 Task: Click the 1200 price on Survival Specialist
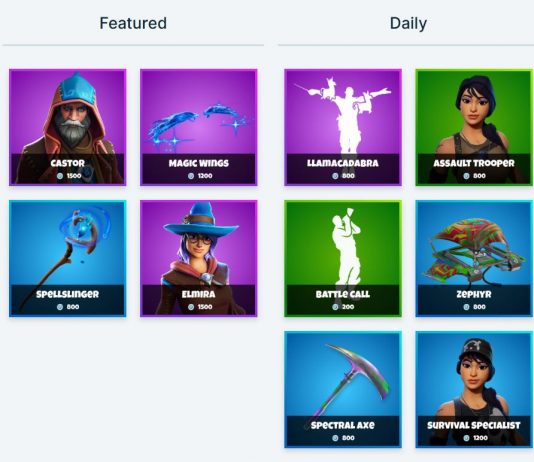pos(480,438)
